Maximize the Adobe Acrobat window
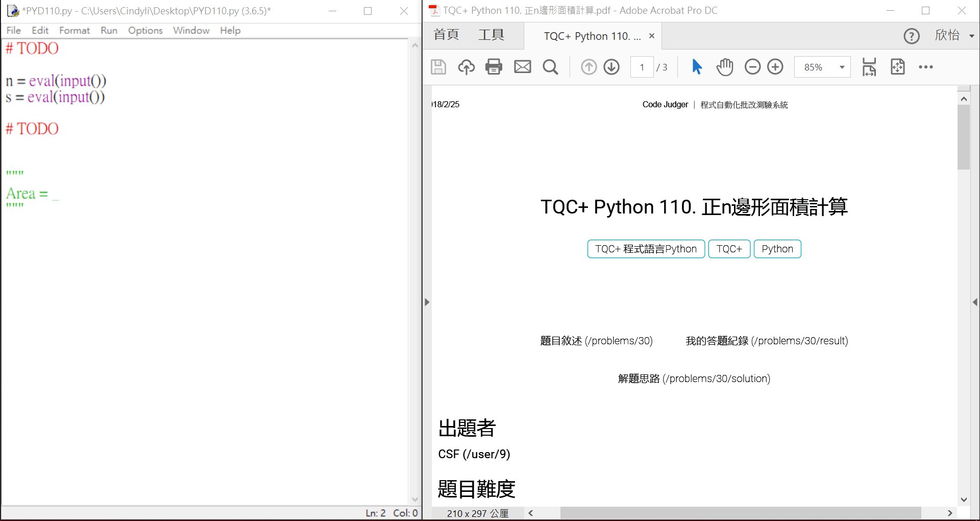This screenshot has height=521, width=980. [x=925, y=11]
